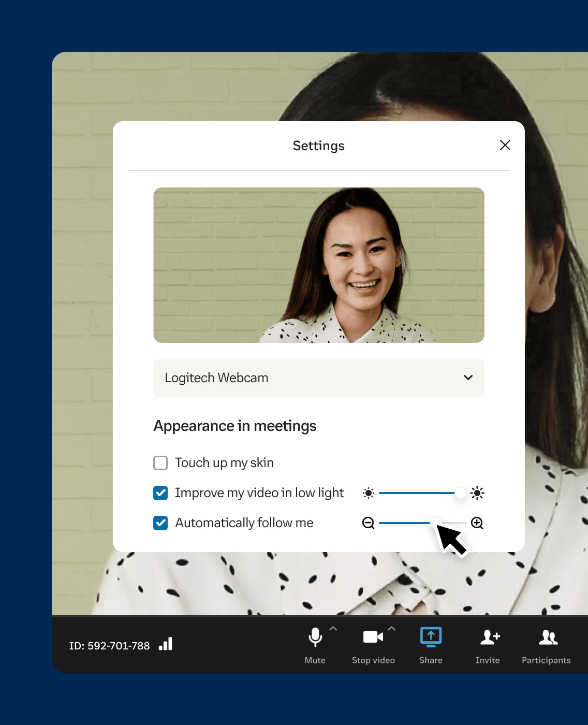Close the Settings dialog
The image size is (588, 725).
click(505, 146)
